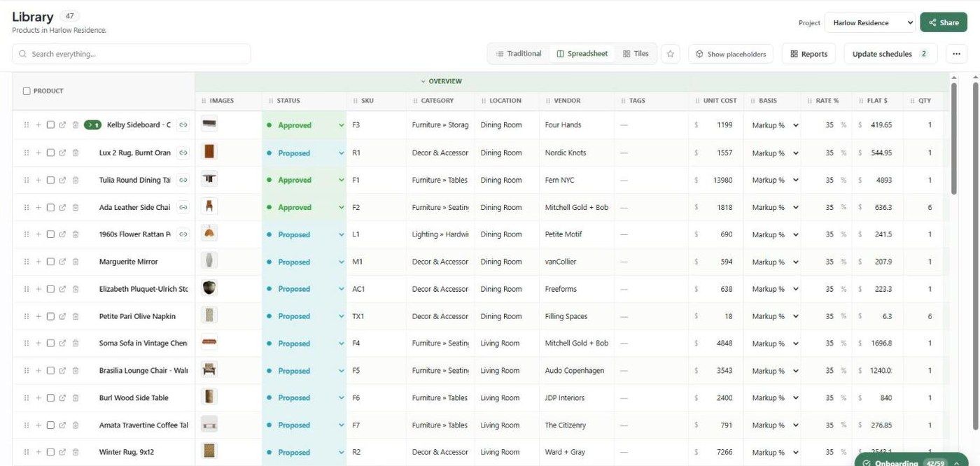Delete the Soma Sofa row
Screen dimensions: 980x466
tap(76, 344)
